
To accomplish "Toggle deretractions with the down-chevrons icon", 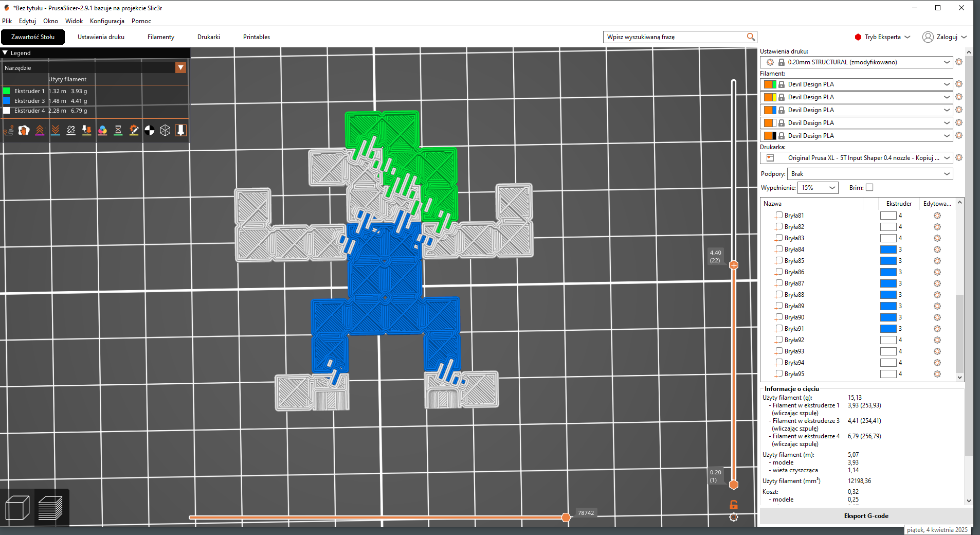I will [x=56, y=130].
